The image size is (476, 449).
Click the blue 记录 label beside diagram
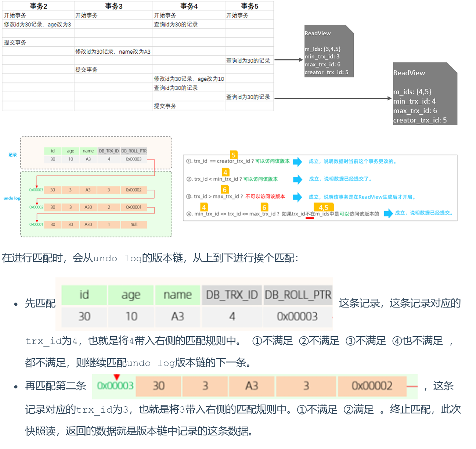[12, 155]
